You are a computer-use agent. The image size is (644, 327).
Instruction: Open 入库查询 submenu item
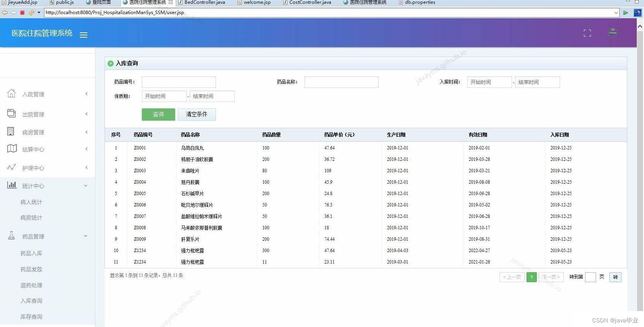coord(31,301)
